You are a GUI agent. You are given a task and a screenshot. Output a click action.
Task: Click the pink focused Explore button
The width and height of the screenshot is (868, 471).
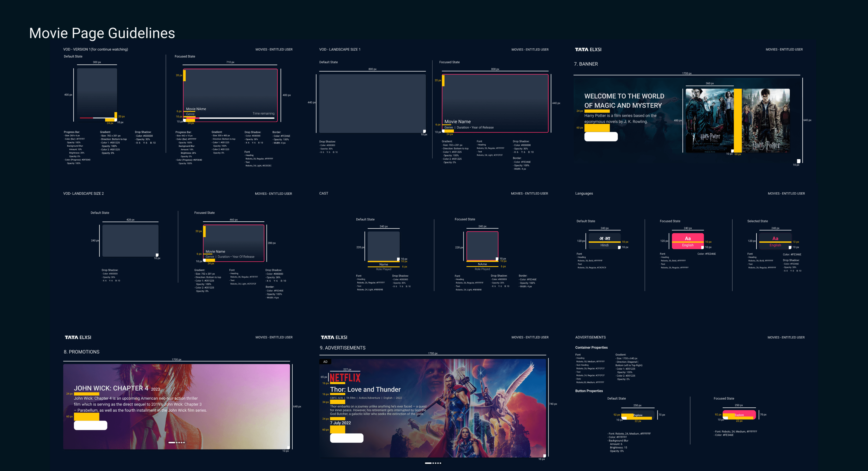click(x=739, y=415)
